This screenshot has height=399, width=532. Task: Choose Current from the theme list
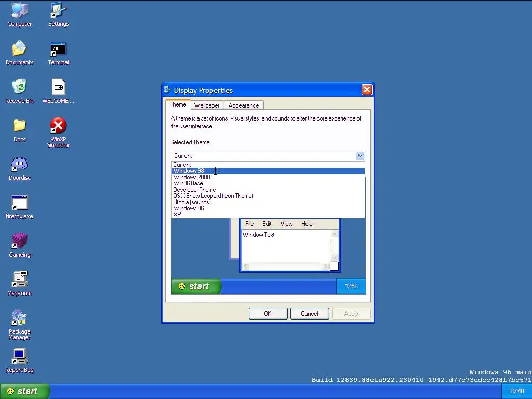[268, 165]
